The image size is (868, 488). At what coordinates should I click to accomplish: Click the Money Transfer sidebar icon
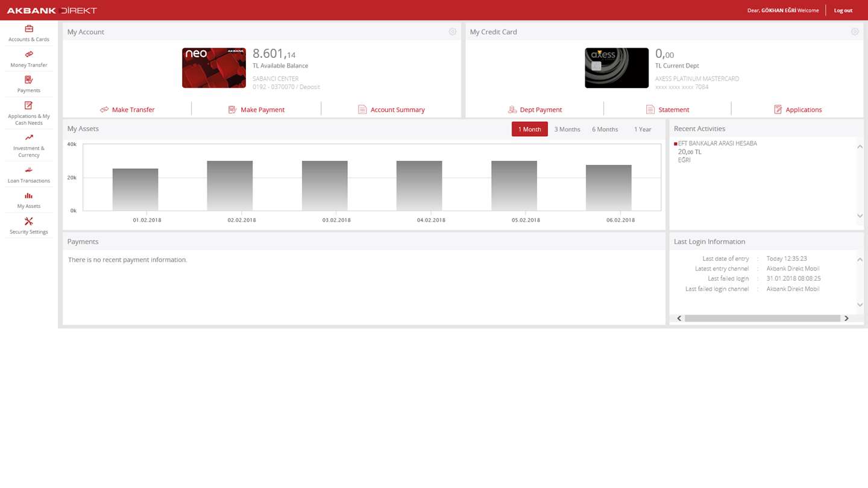[29, 54]
